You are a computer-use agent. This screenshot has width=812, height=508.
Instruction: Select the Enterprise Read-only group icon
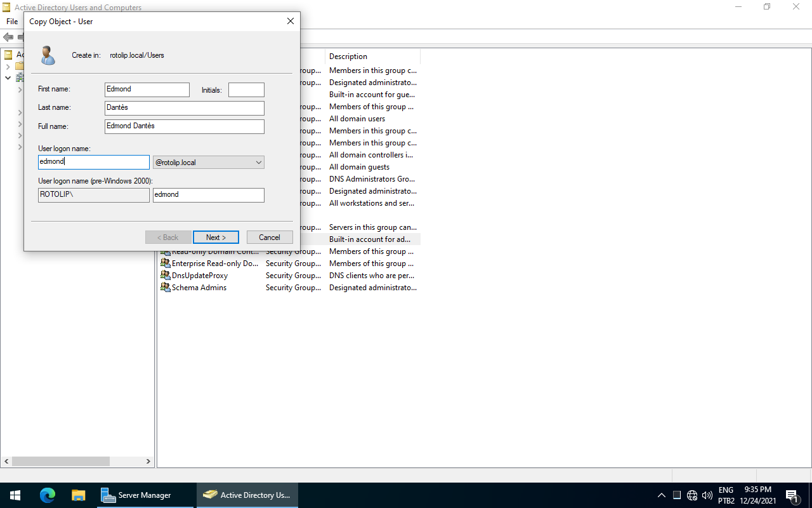(x=165, y=264)
